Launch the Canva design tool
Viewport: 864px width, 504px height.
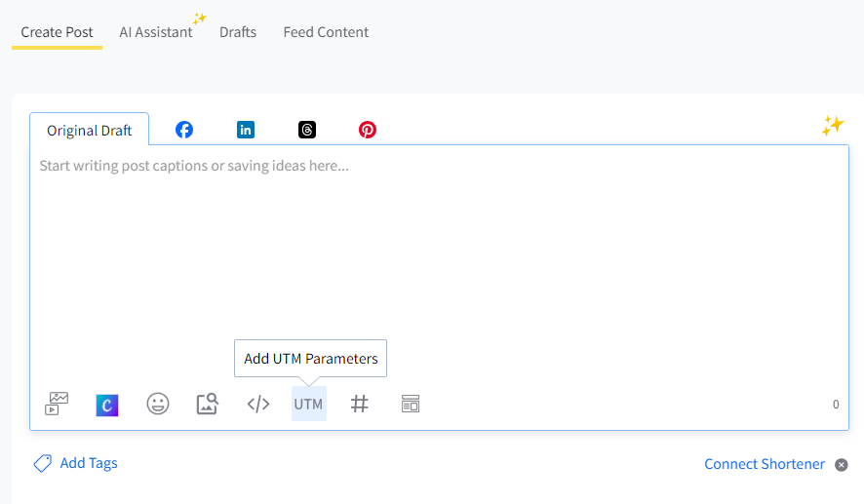[107, 405]
